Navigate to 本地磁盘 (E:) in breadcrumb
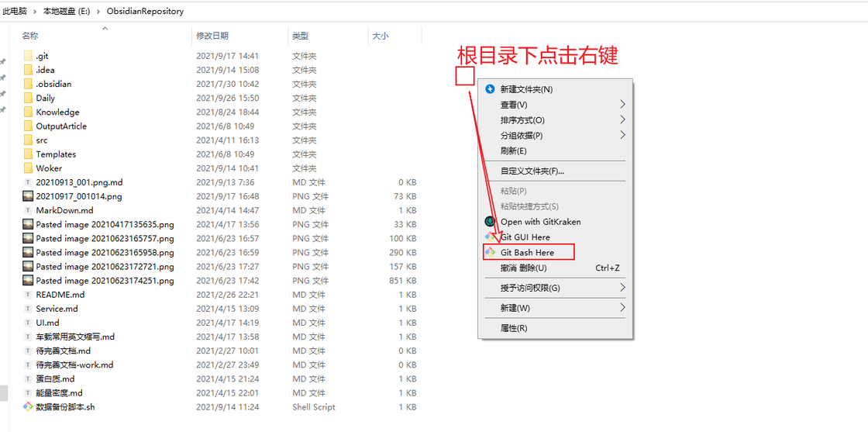 pos(71,12)
